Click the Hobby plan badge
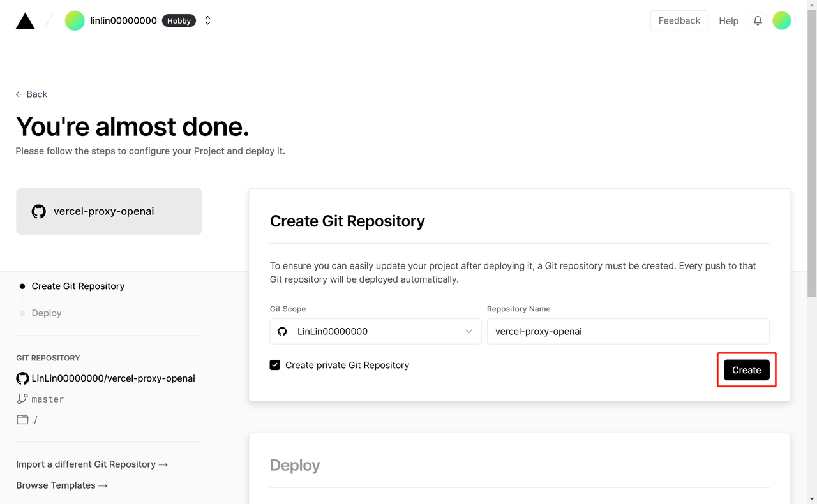 coord(179,20)
